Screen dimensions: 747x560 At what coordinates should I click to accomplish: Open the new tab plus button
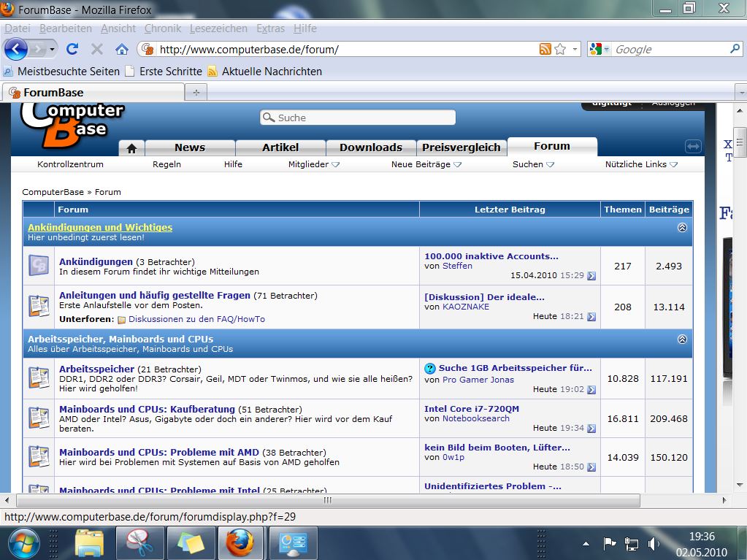pos(196,93)
